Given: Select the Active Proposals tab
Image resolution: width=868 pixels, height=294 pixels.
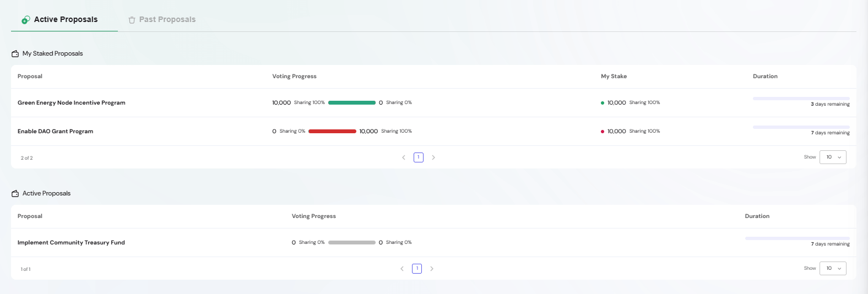Looking at the screenshot, I should point(66,19).
